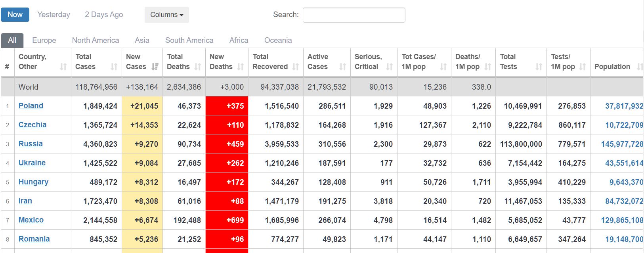
Task: Show the Europe tab
Action: point(44,40)
